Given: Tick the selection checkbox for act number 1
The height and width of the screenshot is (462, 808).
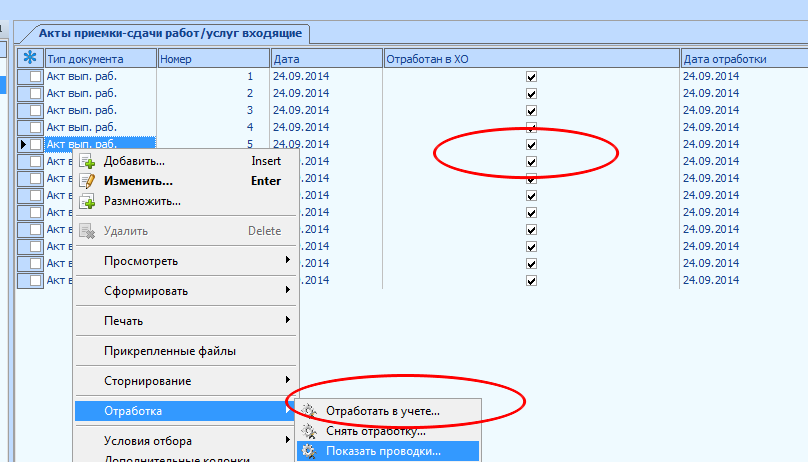Looking at the screenshot, I should pyautogui.click(x=36, y=76).
